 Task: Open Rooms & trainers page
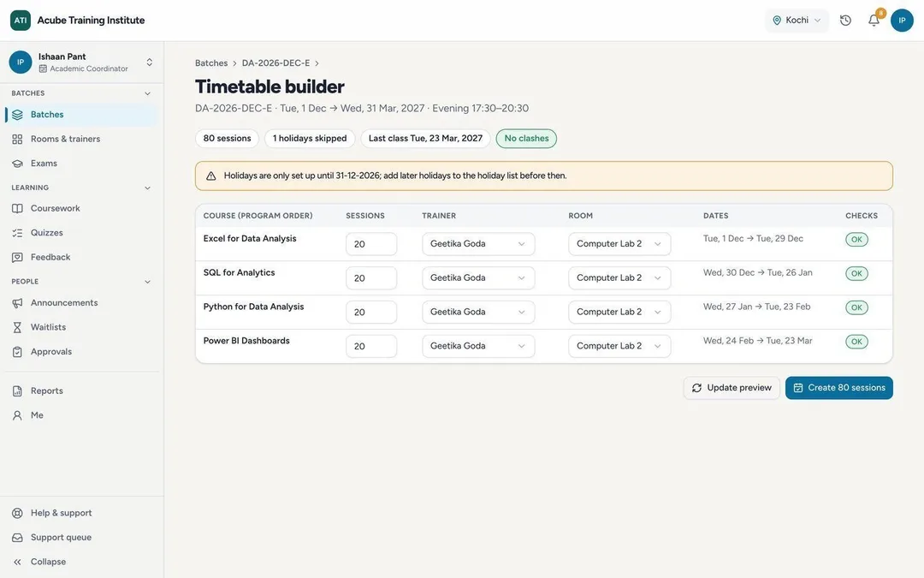81,139
